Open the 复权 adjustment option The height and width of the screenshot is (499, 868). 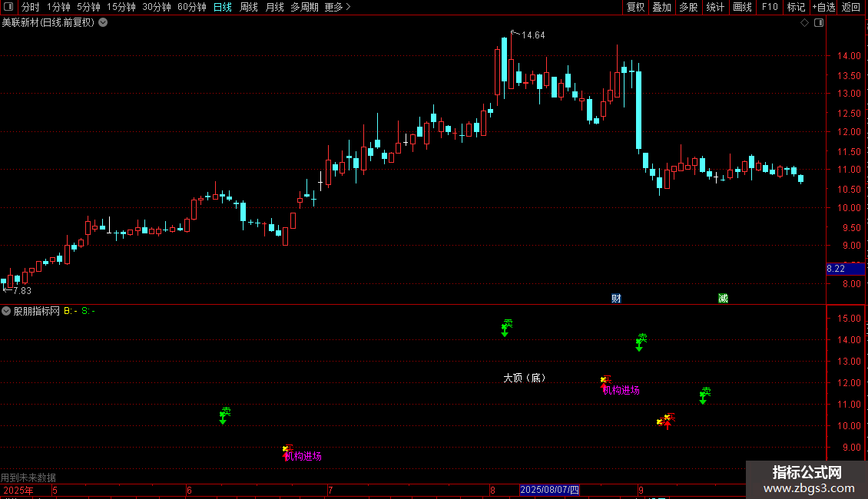click(635, 7)
